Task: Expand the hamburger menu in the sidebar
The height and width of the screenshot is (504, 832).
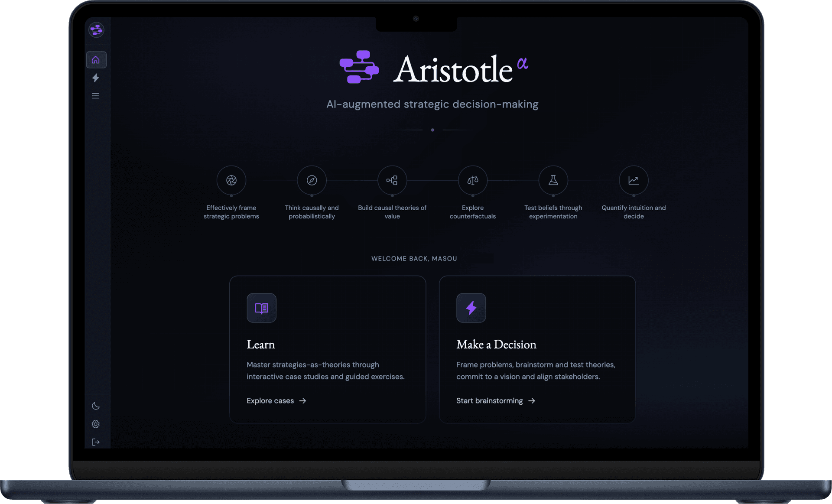Action: [x=96, y=95]
